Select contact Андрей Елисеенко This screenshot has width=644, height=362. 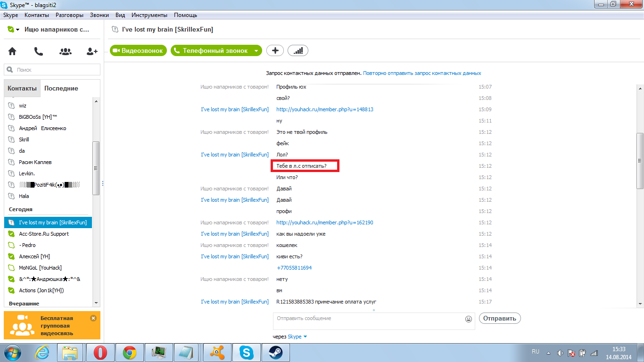point(48,128)
